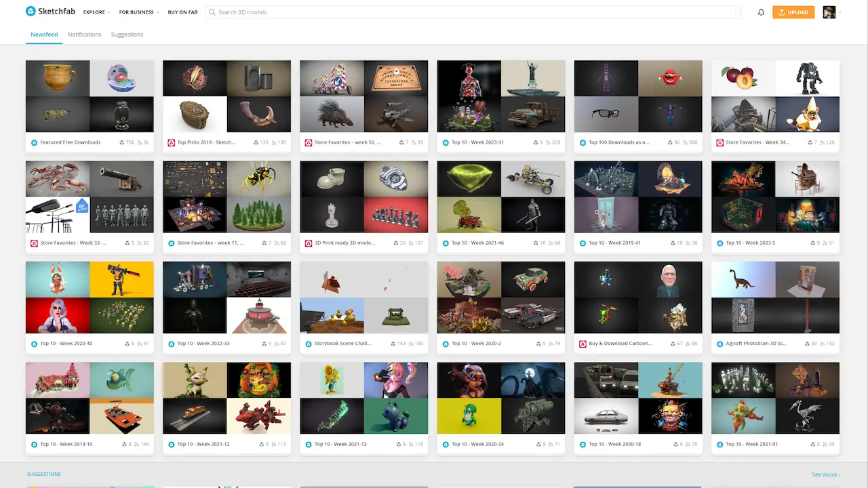Click the cannon model thumbnail
Screen dimensions: 868x488
(x=122, y=179)
